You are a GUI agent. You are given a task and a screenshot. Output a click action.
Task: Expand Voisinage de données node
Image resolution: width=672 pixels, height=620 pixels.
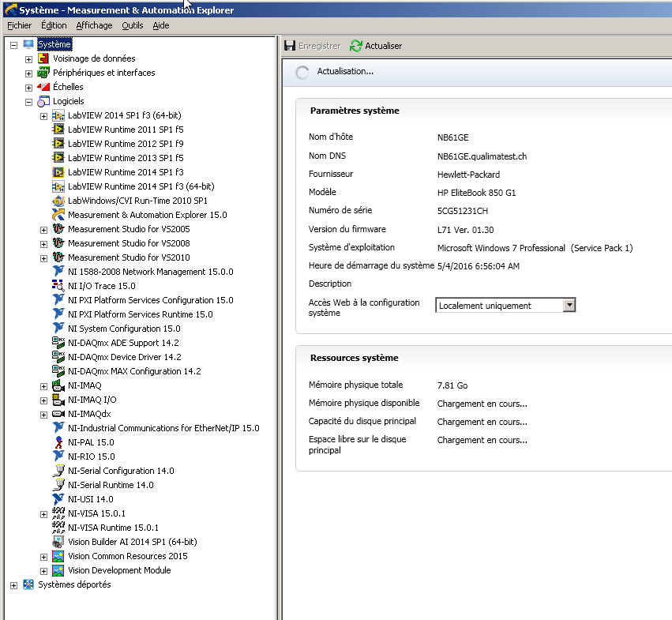click(x=28, y=59)
